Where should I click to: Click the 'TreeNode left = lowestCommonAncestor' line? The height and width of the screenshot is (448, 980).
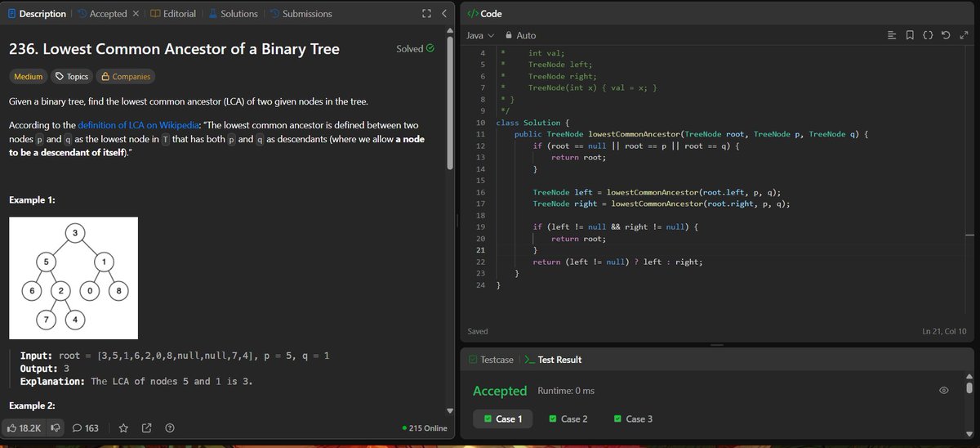(x=657, y=191)
